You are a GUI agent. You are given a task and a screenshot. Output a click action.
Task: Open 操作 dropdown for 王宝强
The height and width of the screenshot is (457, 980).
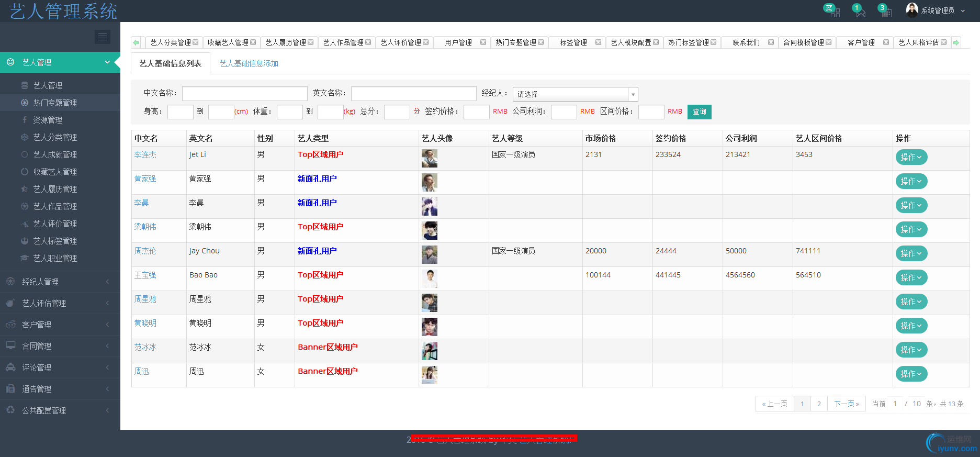(x=911, y=277)
